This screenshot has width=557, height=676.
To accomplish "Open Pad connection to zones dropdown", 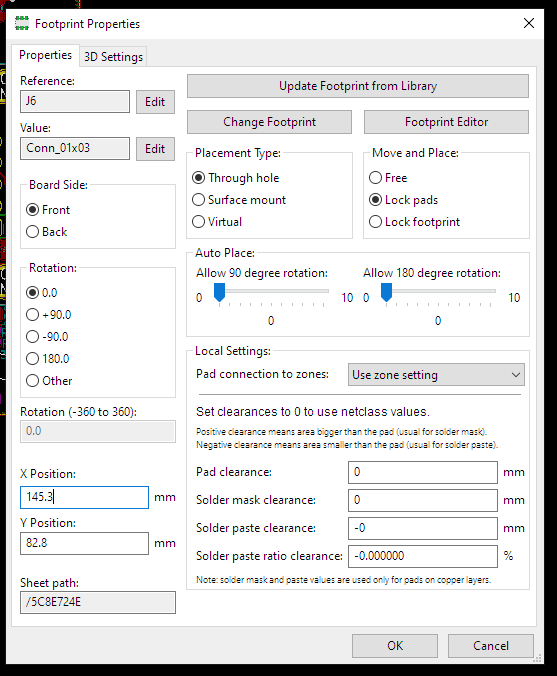I will click(x=436, y=375).
